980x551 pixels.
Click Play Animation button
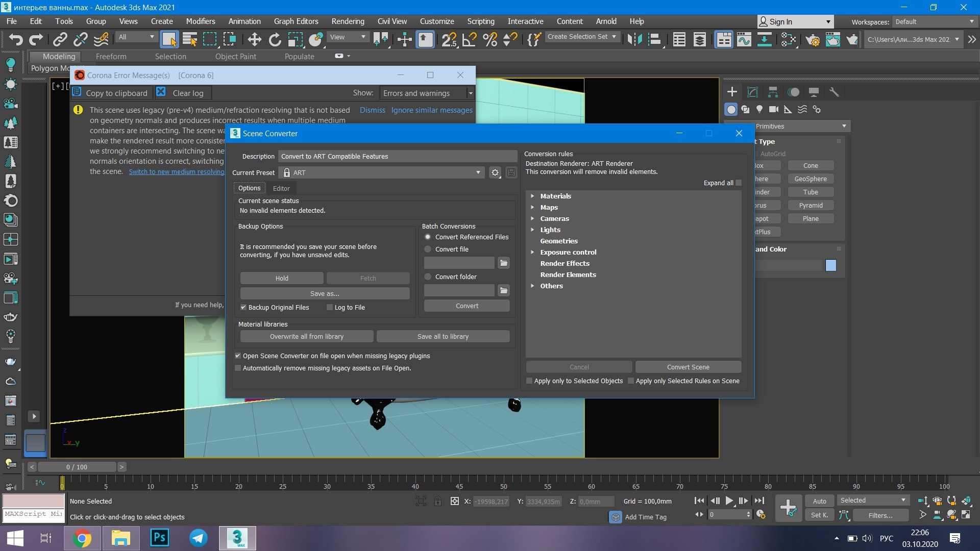729,501
